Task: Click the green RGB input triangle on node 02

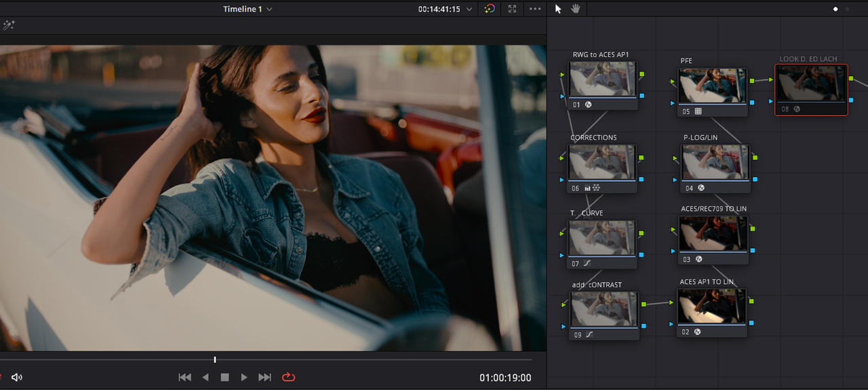Action: pos(673,302)
